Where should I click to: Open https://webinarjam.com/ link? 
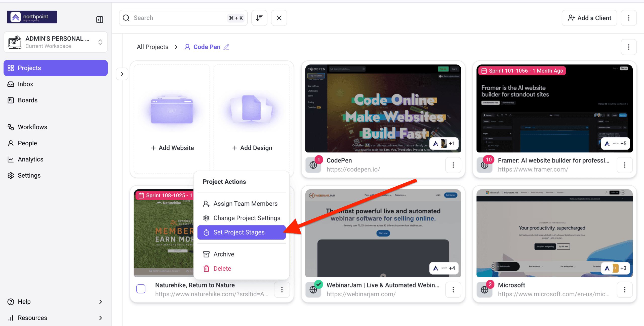pos(361,294)
